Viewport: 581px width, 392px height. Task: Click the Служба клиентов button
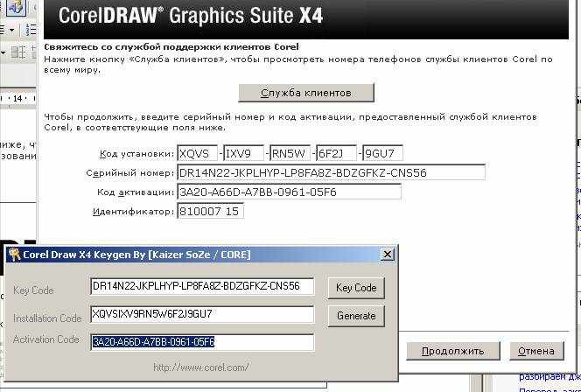click(x=306, y=93)
